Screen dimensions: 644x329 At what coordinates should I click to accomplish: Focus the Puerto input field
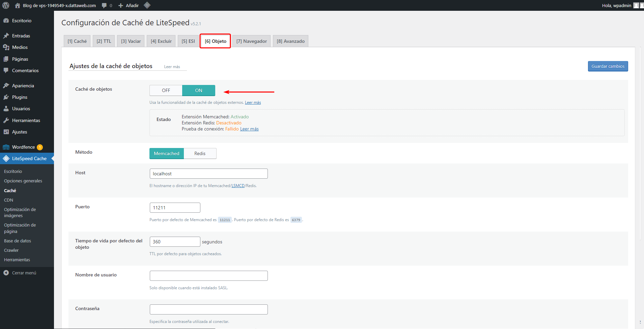pyautogui.click(x=175, y=208)
